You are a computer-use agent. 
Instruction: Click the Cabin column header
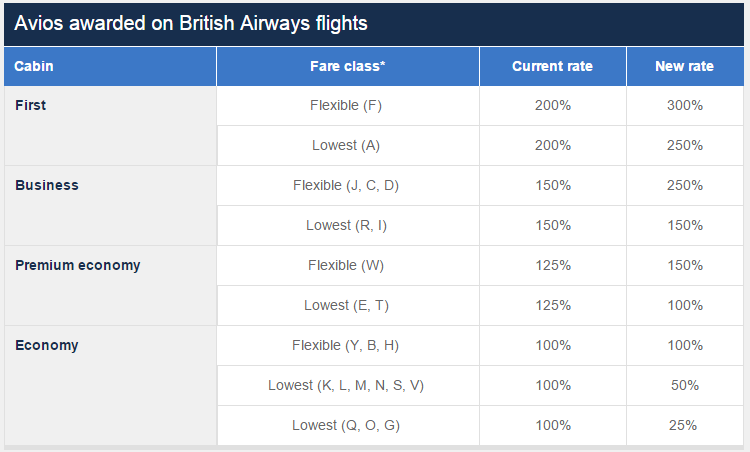(x=35, y=66)
